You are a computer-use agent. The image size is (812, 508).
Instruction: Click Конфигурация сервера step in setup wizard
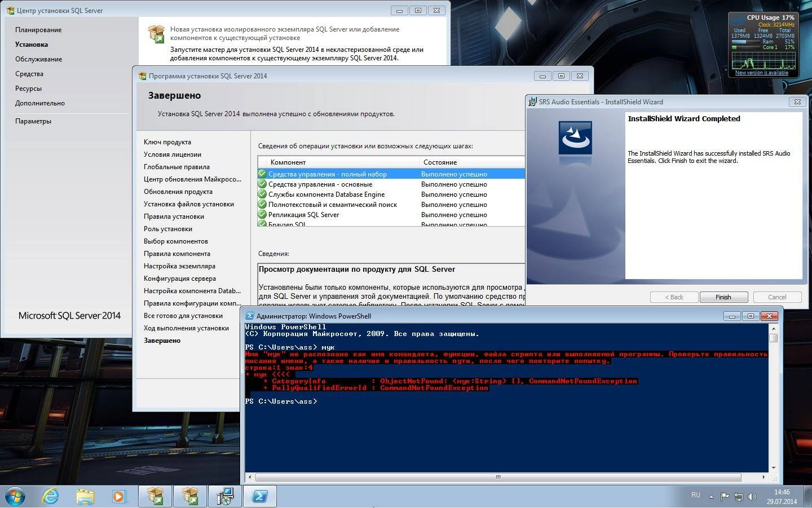pyautogui.click(x=180, y=279)
